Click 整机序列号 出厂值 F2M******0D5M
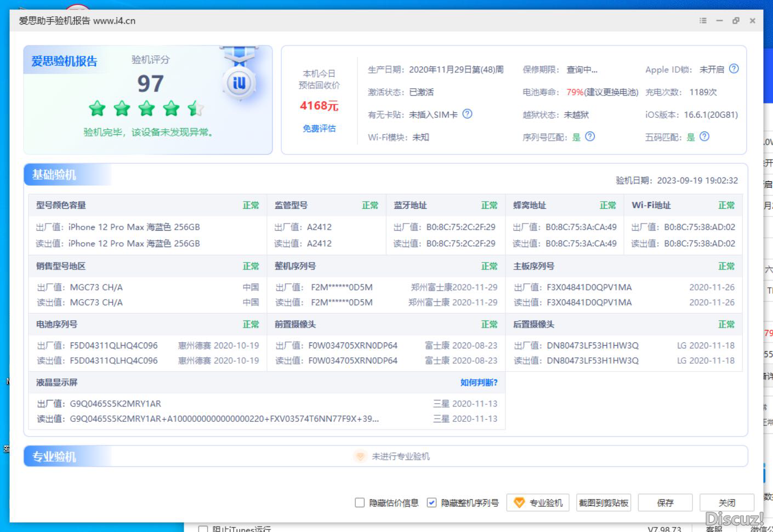The image size is (773, 532). 342,287
